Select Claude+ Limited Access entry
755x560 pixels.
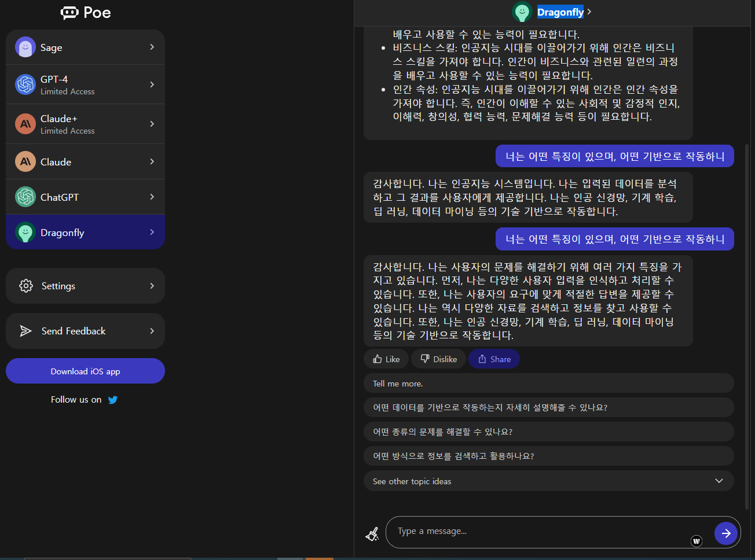(86, 124)
